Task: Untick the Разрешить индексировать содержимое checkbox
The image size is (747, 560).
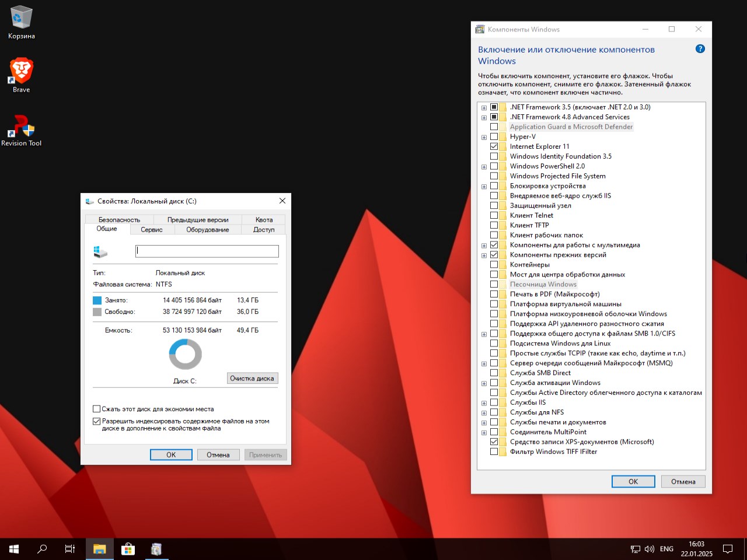Action: pos(97,421)
